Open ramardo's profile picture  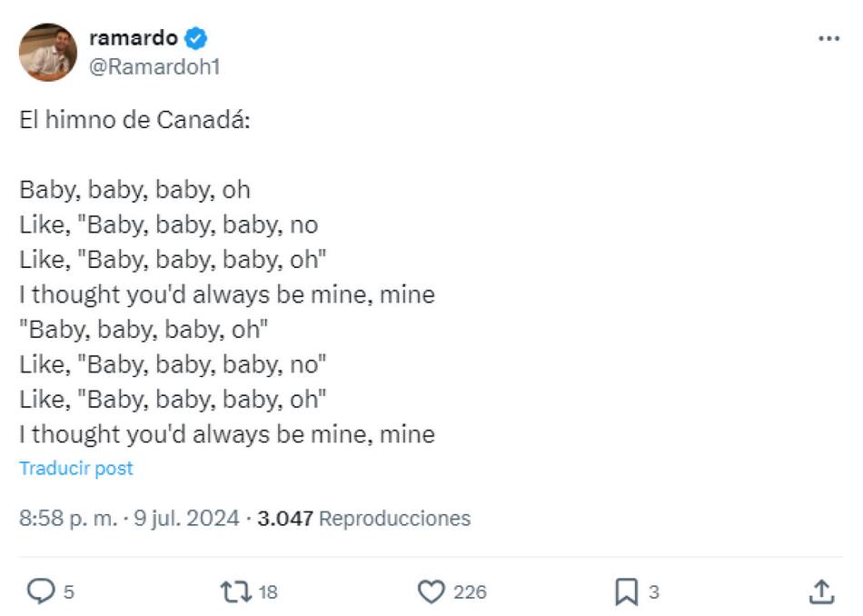coord(48,52)
